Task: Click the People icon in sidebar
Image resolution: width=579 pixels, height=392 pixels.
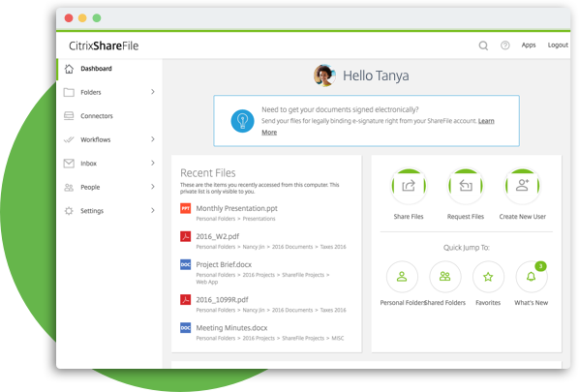Action: (69, 187)
